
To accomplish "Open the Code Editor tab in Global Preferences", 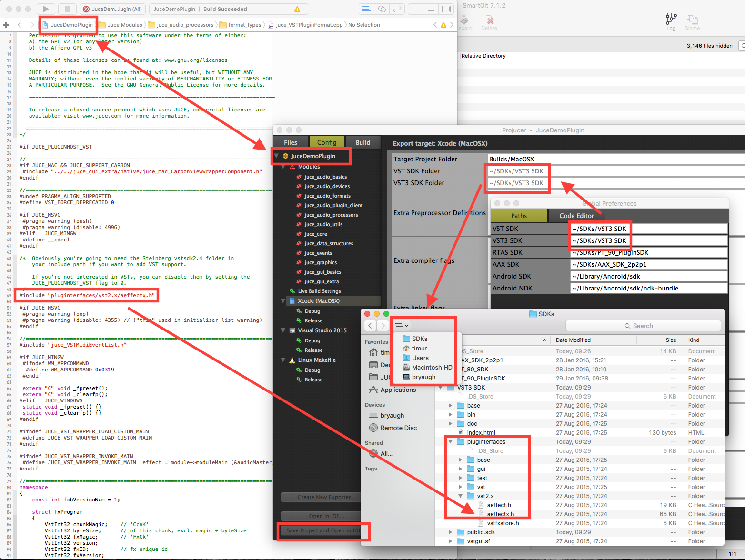I will click(x=576, y=216).
